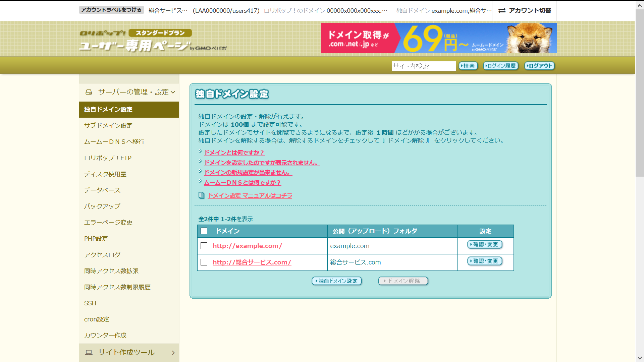The width and height of the screenshot is (644, 362).
Task: Click the account switch arrows icon
Action: [x=502, y=11]
